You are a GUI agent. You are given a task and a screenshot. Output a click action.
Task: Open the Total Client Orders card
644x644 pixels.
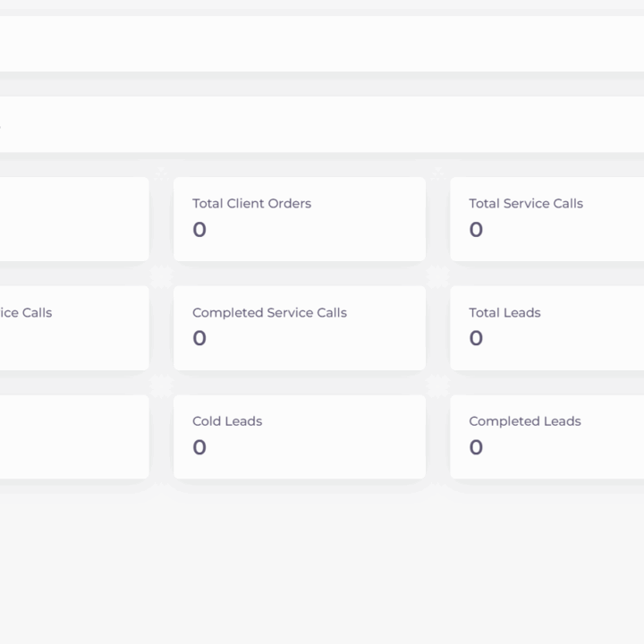click(300, 219)
